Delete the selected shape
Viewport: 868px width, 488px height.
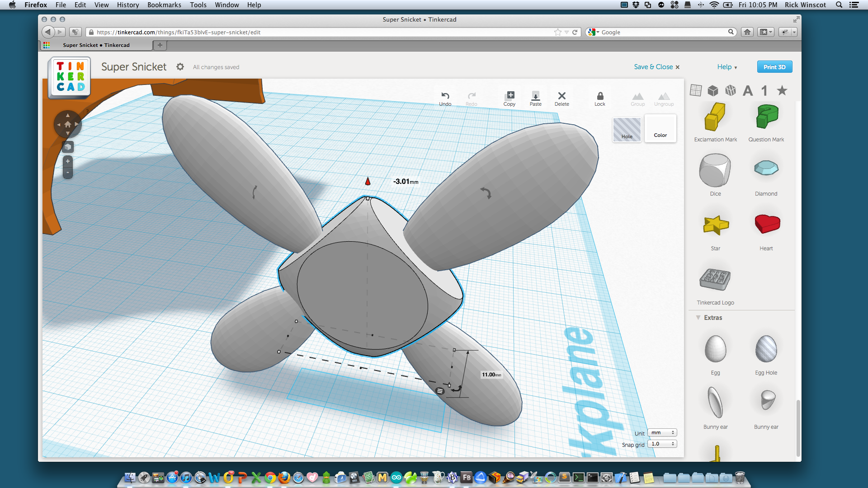(x=561, y=99)
